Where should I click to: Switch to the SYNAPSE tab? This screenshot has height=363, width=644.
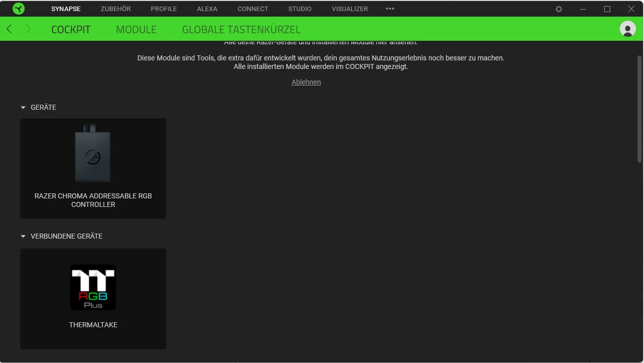tap(66, 9)
